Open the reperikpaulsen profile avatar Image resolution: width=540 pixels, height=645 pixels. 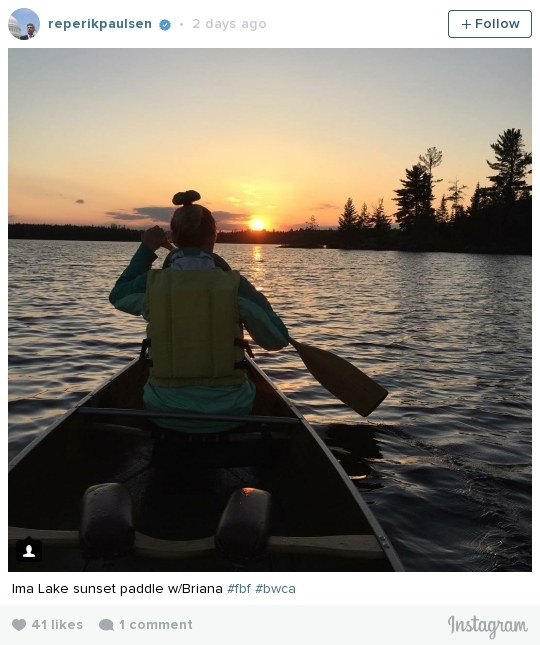pos(24,24)
